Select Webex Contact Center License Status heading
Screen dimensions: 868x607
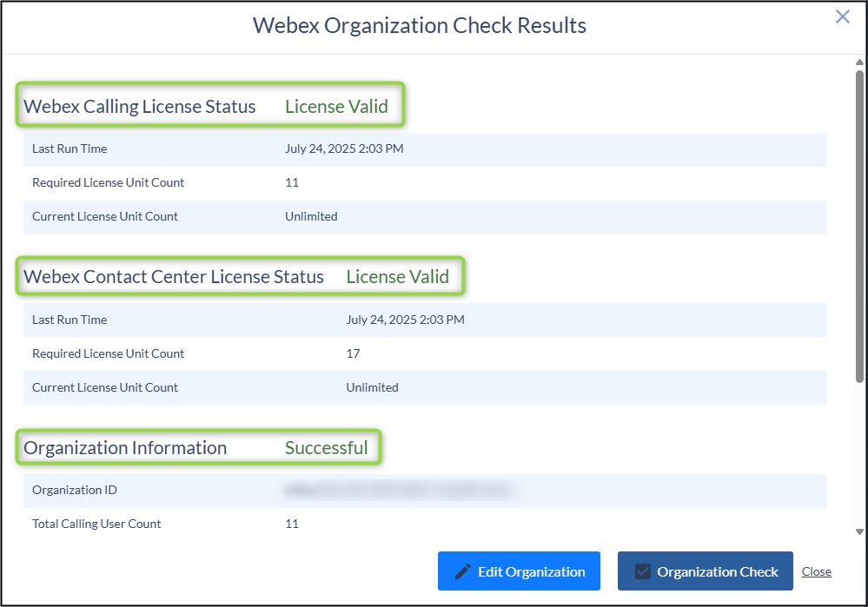tap(174, 277)
